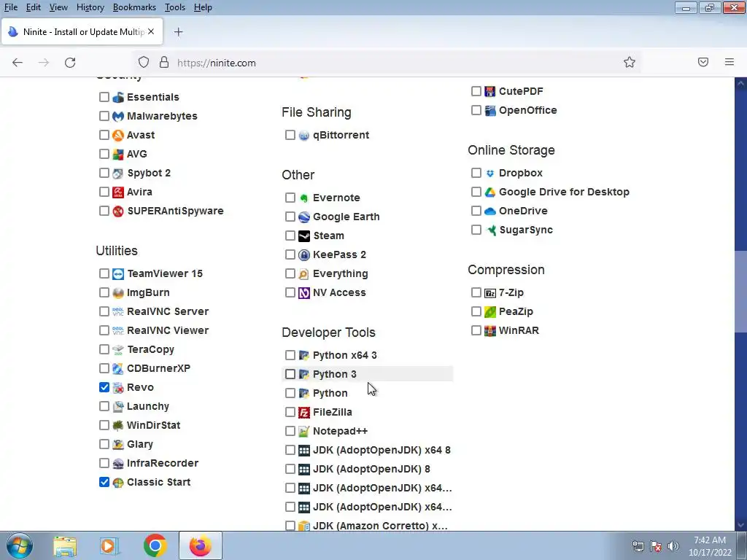
Task: Click the Steam icon
Action: pos(304,236)
